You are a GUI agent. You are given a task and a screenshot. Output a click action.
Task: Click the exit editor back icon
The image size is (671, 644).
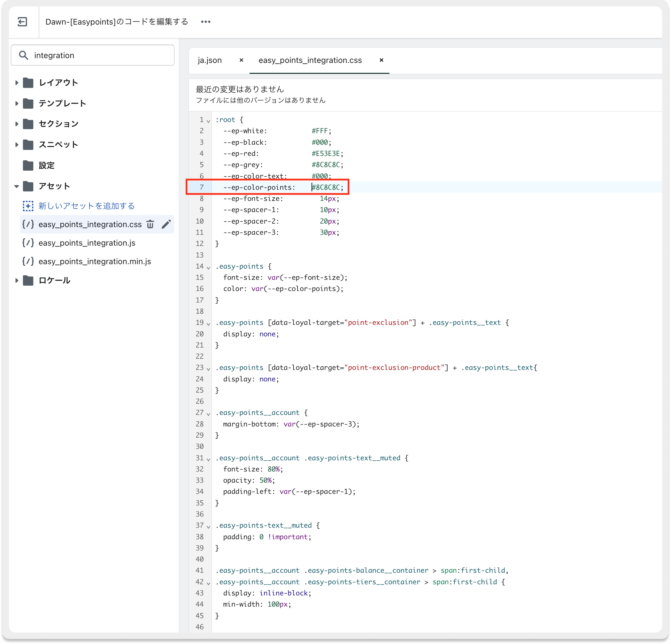(22, 22)
